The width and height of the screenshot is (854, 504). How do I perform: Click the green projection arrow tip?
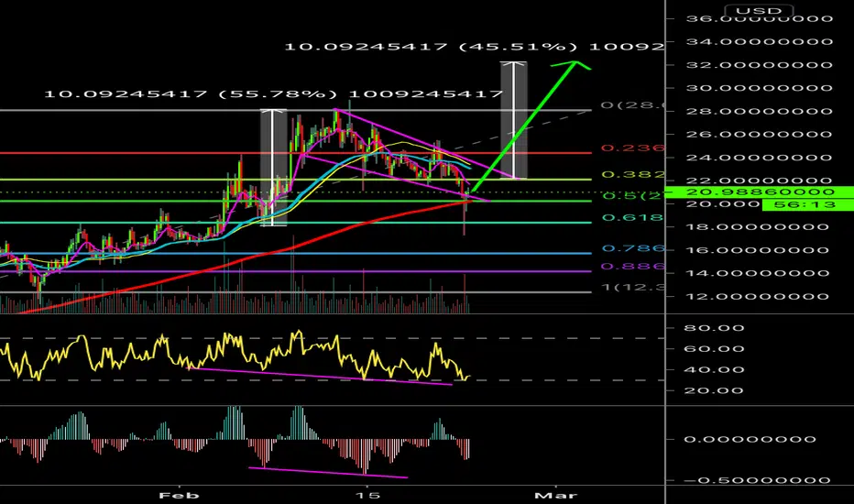pos(575,63)
